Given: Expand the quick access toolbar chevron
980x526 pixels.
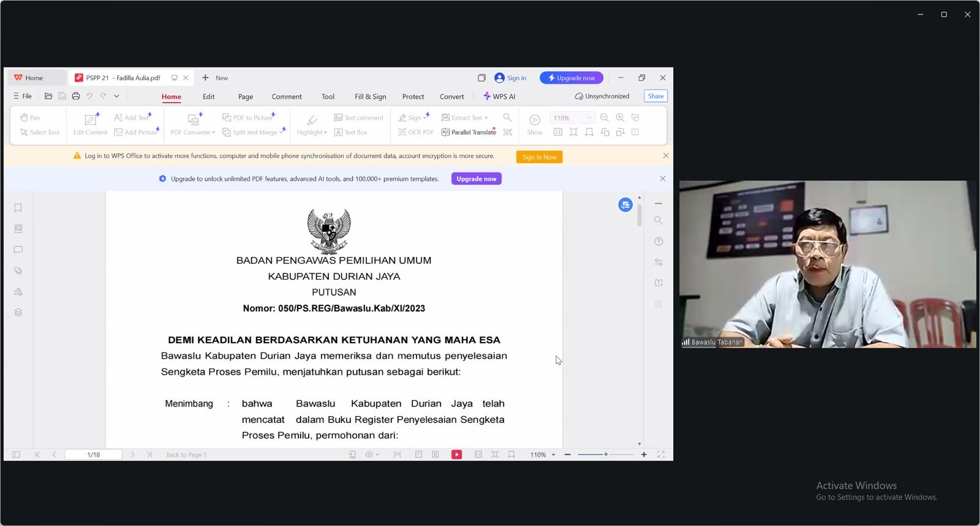Looking at the screenshot, I should (116, 96).
